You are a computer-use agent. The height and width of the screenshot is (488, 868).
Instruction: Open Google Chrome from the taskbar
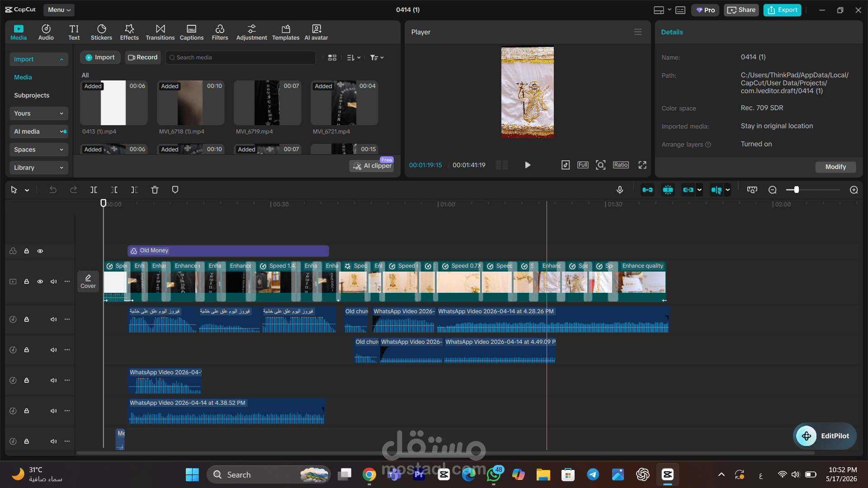369,474
